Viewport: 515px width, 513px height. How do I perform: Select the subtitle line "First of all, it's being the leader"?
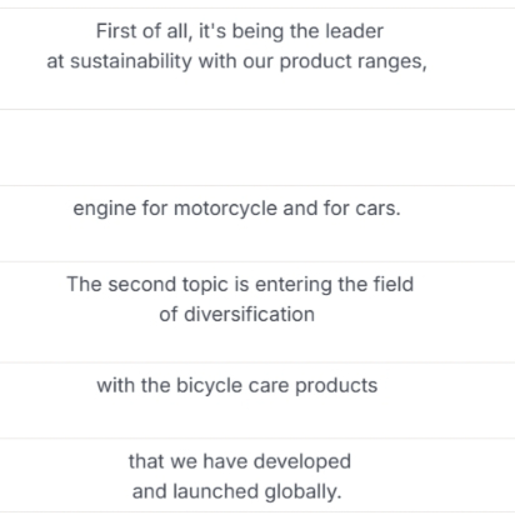pos(240,31)
